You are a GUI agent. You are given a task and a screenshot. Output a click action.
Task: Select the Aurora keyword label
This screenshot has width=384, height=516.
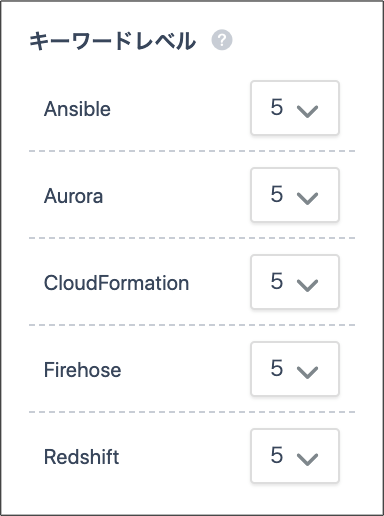pyautogui.click(x=73, y=196)
